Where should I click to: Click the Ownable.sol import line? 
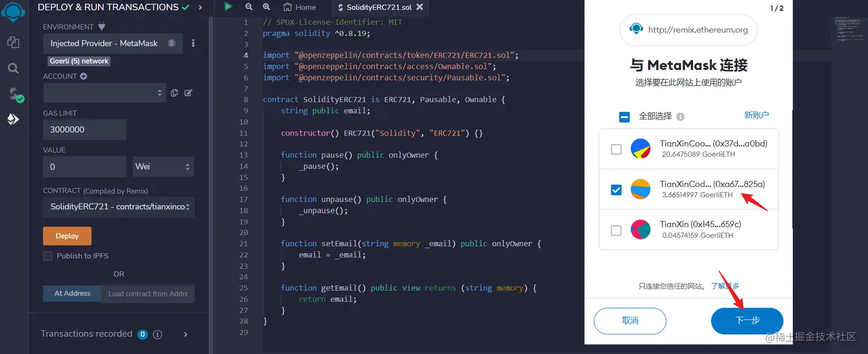[379, 67]
